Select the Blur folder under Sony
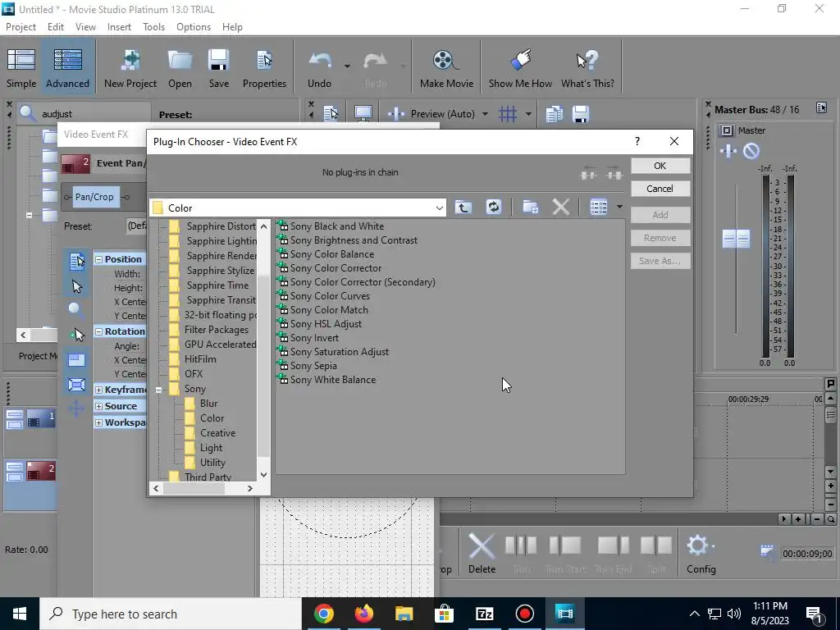 (208, 404)
